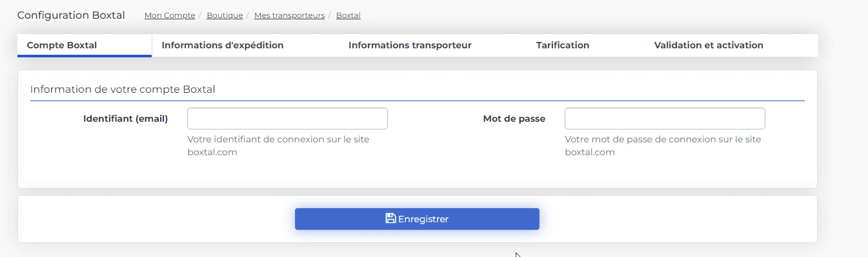Focus the Mot de passe input field

click(665, 119)
